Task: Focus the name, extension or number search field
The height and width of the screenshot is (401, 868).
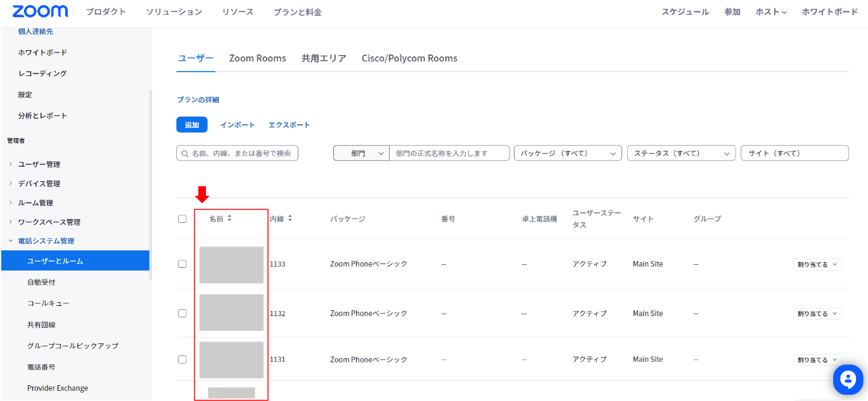Action: click(237, 153)
